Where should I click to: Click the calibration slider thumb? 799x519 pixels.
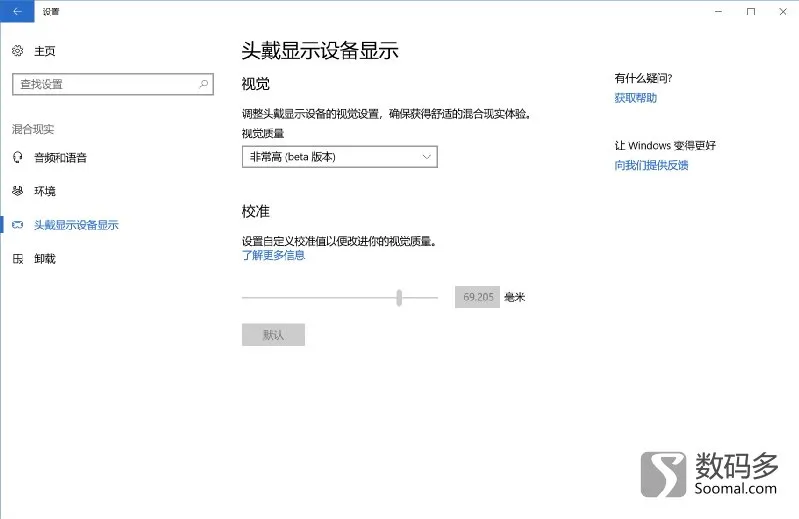(x=400, y=297)
